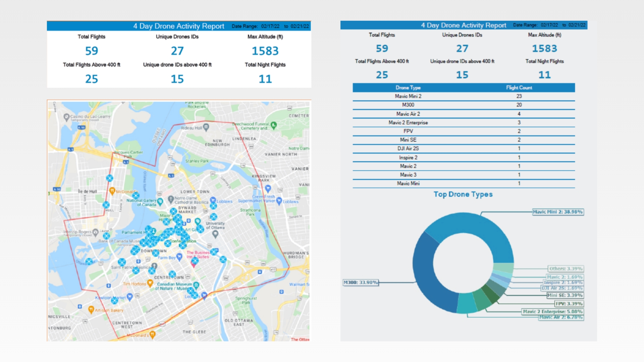Click the Drone Type column header
Screen dimensions: 644x362
coord(408,87)
